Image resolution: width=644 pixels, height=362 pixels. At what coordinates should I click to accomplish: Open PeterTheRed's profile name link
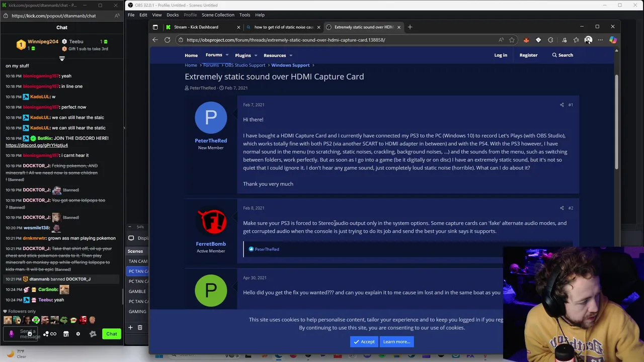(x=211, y=141)
